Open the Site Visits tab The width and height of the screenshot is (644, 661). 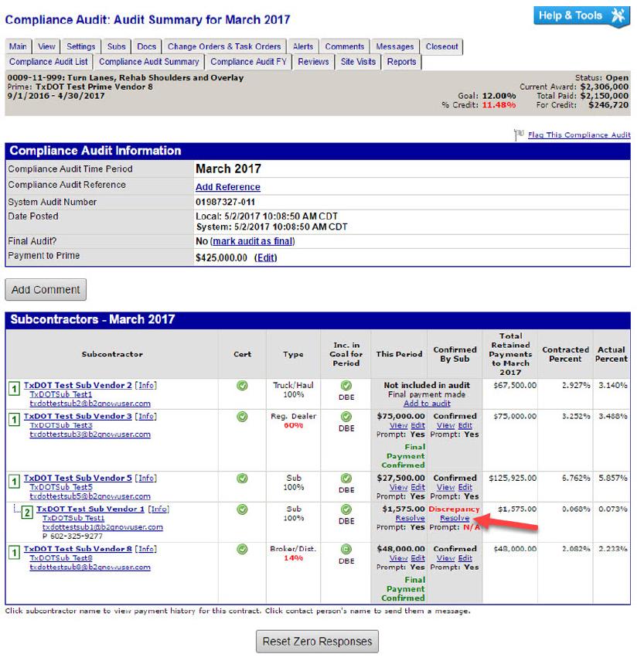pos(358,62)
